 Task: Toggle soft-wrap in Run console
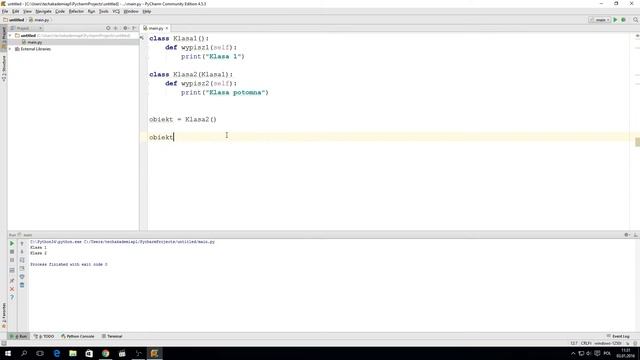click(22, 260)
